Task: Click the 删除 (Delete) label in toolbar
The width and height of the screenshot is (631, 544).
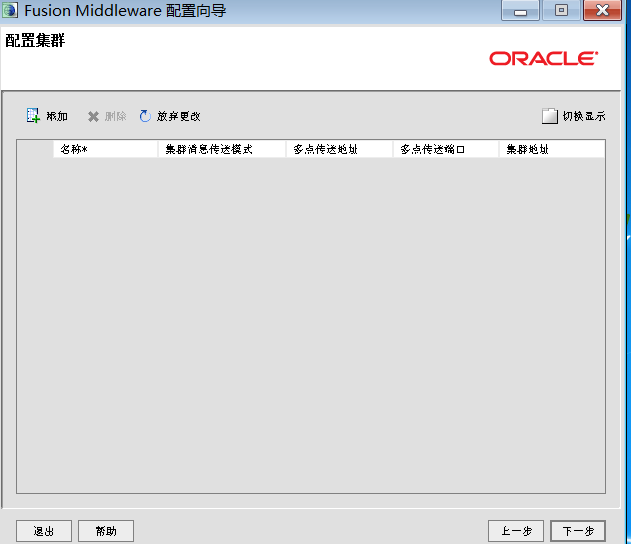Action: (x=115, y=116)
